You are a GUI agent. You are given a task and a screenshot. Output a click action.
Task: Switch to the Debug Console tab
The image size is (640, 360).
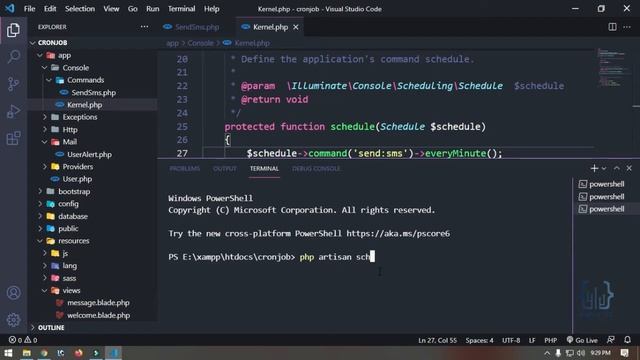pos(316,169)
